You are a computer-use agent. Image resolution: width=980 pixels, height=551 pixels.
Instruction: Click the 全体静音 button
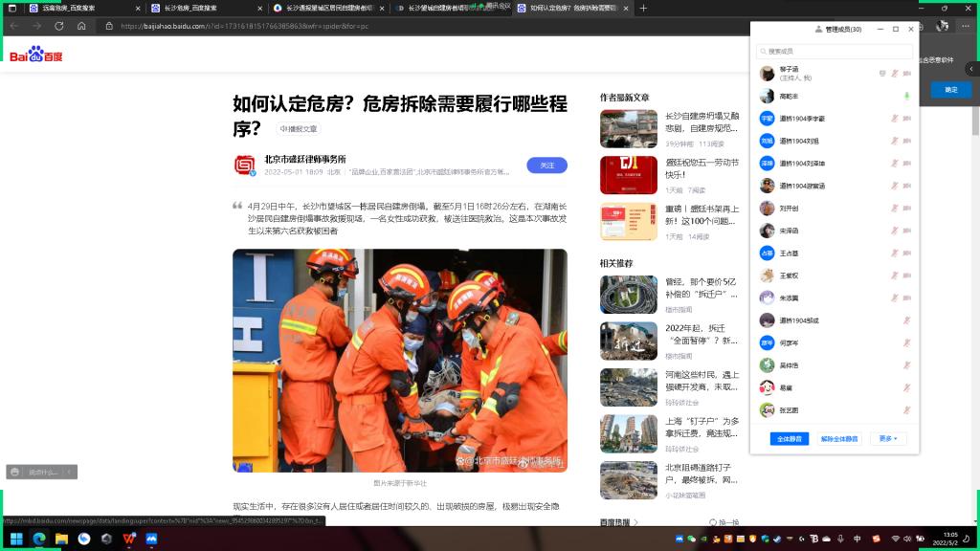tap(789, 438)
